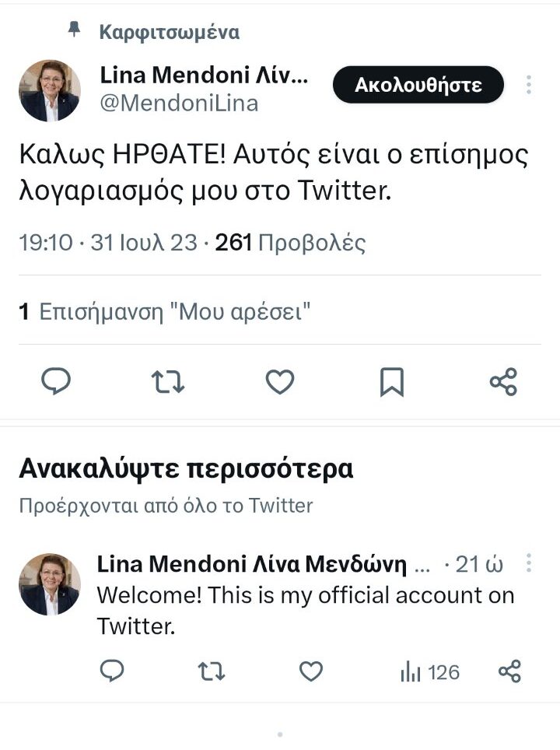Open more options for pinned tweet
560x750 pixels.
click(x=529, y=85)
